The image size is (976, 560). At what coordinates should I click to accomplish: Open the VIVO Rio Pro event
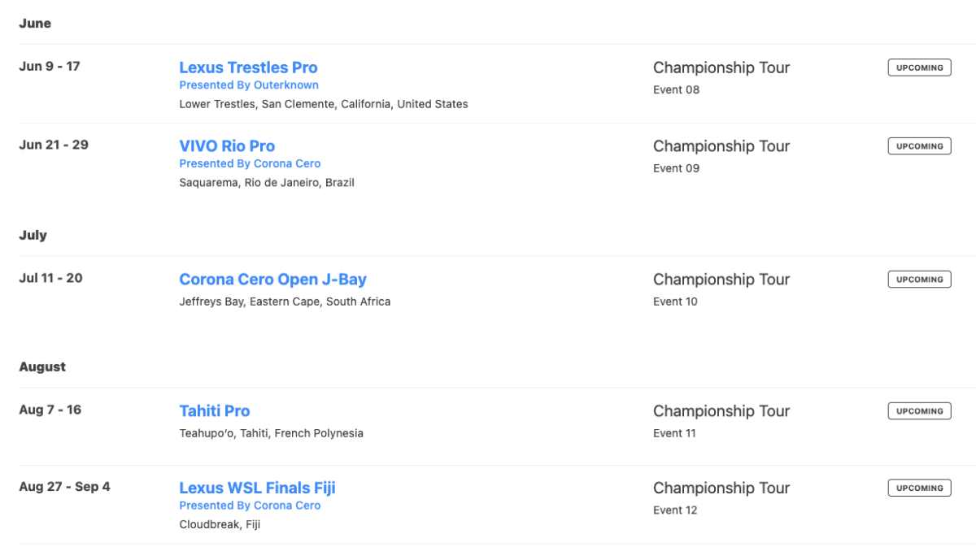[227, 146]
